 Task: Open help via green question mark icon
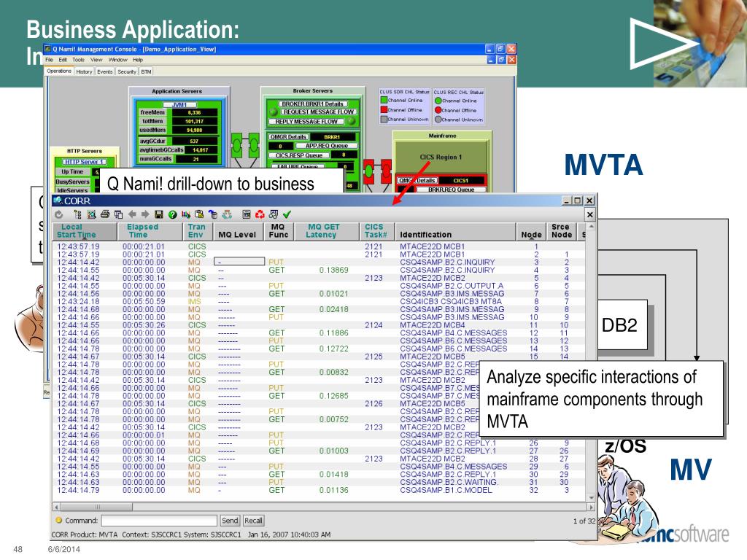pos(172,214)
